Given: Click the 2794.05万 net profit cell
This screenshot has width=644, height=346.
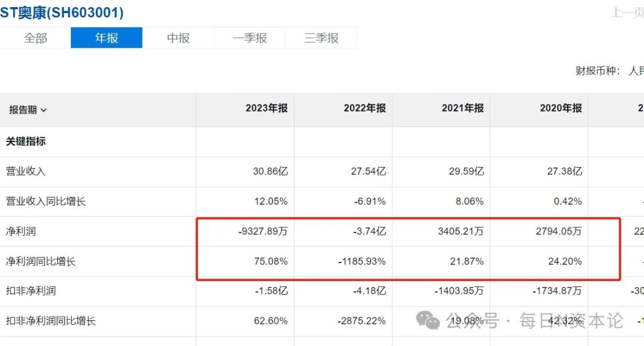Looking at the screenshot, I should pos(559,231).
